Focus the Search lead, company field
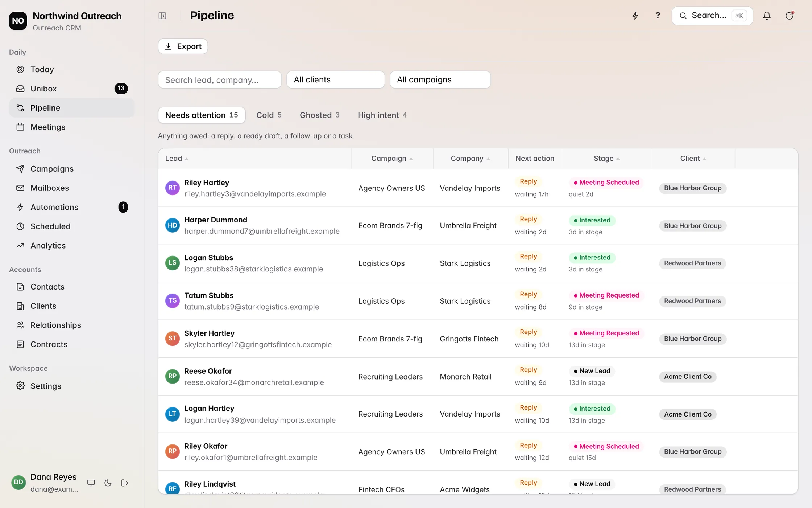The width and height of the screenshot is (812, 508). pyautogui.click(x=220, y=79)
